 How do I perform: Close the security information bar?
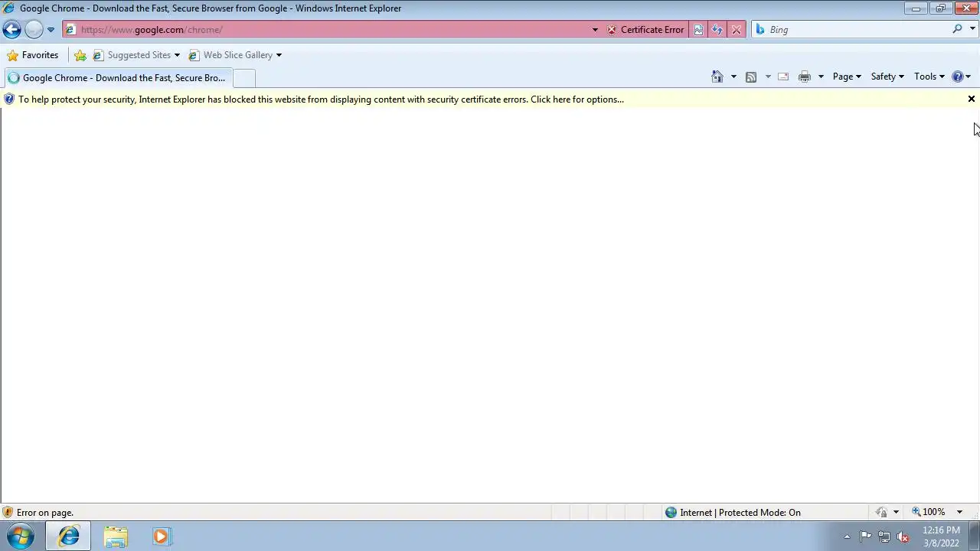972,99
